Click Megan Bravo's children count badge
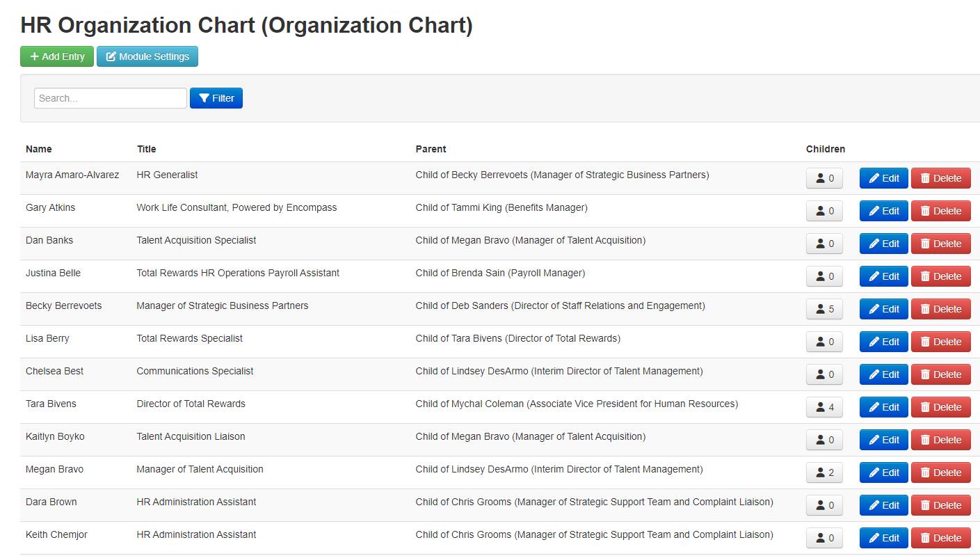Image resolution: width=980 pixels, height=556 pixels. (824, 472)
